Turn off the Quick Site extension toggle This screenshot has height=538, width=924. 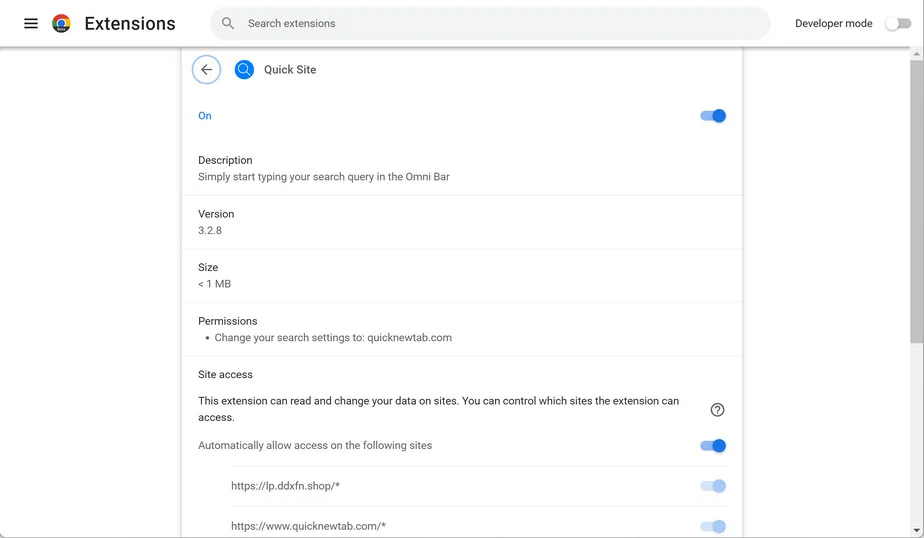pyautogui.click(x=713, y=116)
